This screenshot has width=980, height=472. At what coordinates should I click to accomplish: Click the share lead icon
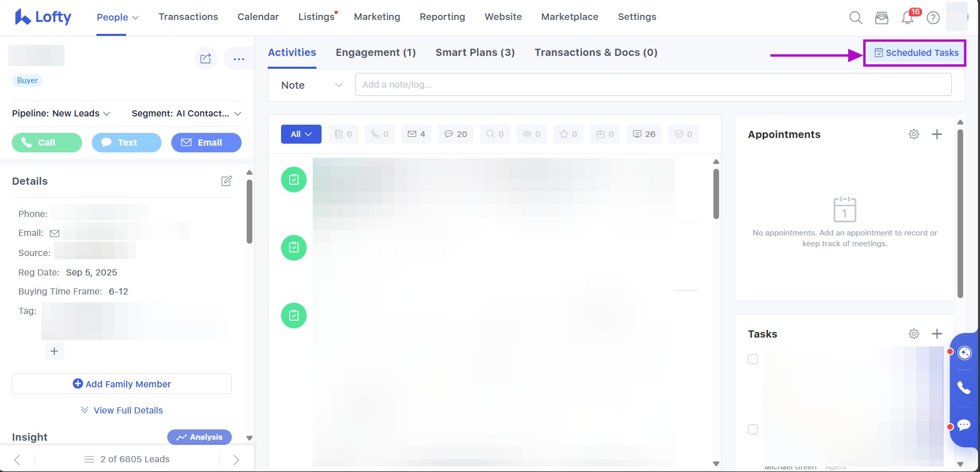[206, 58]
